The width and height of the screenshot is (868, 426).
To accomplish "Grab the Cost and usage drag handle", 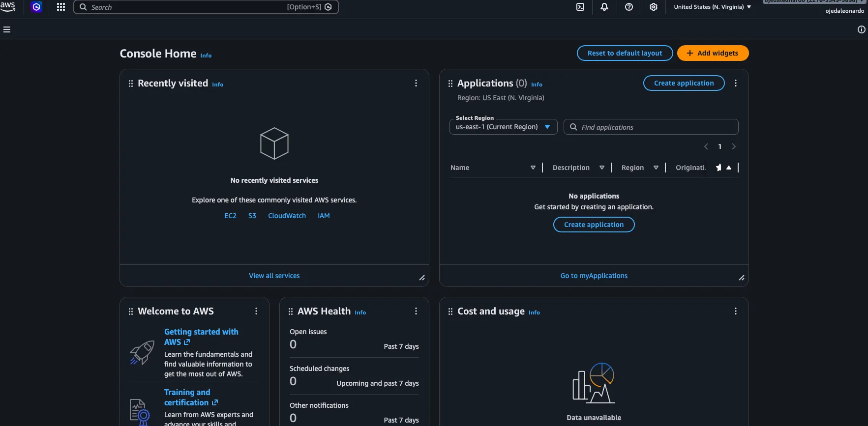I will 450,312.
